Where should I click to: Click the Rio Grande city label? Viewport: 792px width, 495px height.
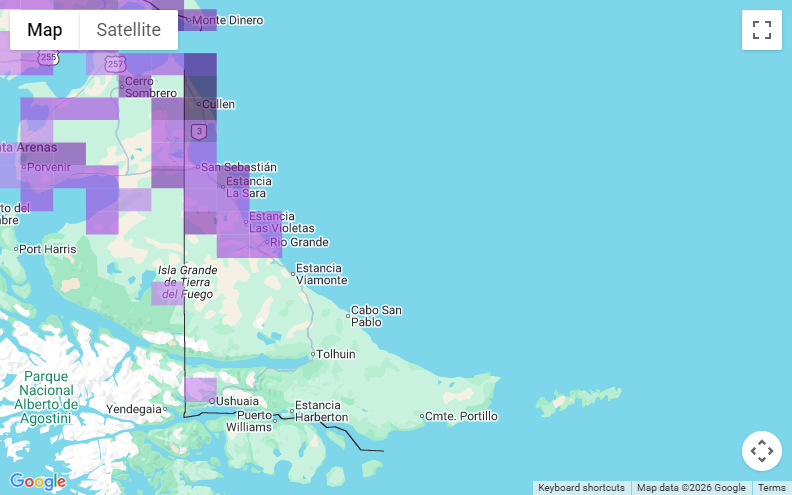pos(298,242)
